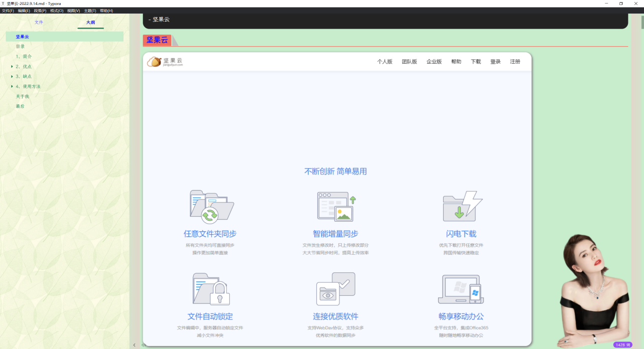This screenshot has width=644, height=349.
Task: Click the eye folder icon above 连接优质软件
Action: [x=335, y=289]
